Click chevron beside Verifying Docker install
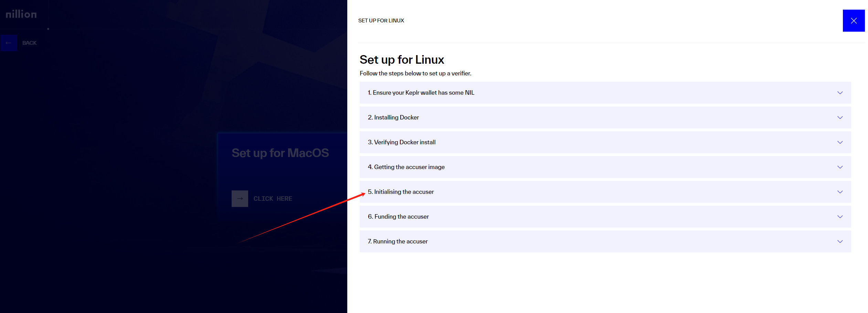The height and width of the screenshot is (313, 868). (840, 142)
